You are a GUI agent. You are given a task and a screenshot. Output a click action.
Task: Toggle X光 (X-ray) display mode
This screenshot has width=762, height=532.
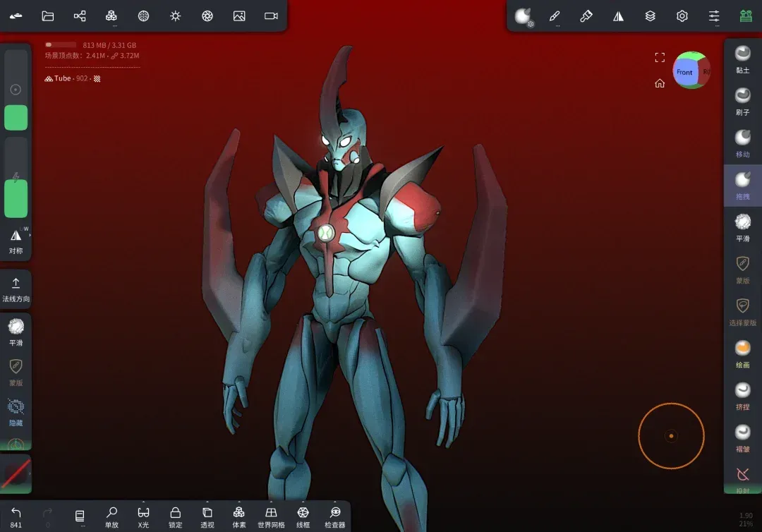(143, 516)
